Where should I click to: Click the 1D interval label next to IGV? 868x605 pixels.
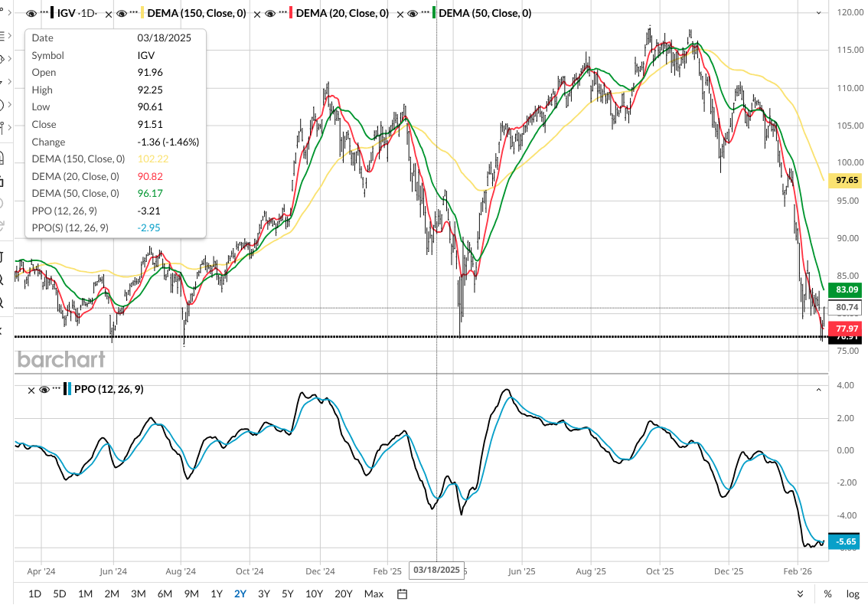pos(87,13)
